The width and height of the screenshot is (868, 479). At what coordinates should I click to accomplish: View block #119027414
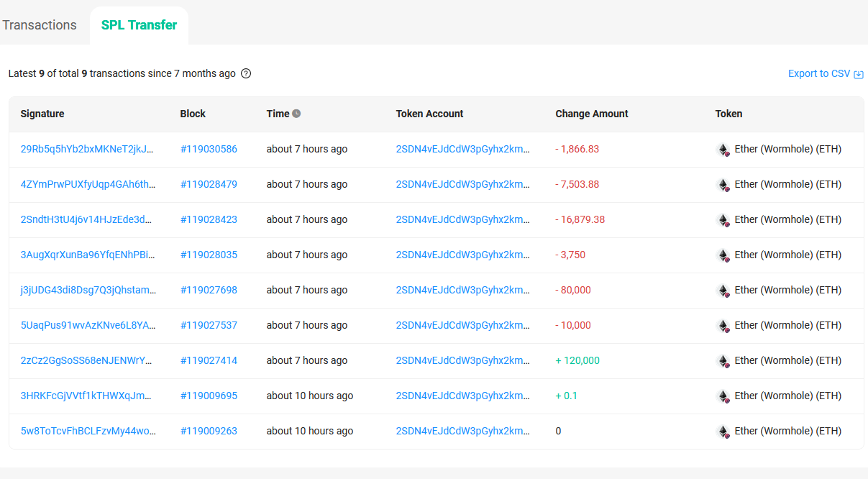[x=209, y=360]
